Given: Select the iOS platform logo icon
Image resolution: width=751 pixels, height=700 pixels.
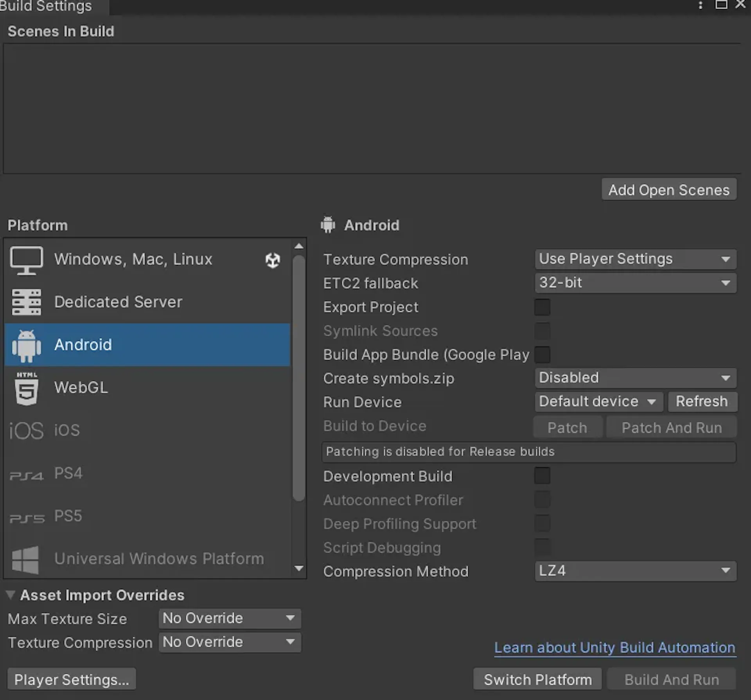Looking at the screenshot, I should [26, 431].
